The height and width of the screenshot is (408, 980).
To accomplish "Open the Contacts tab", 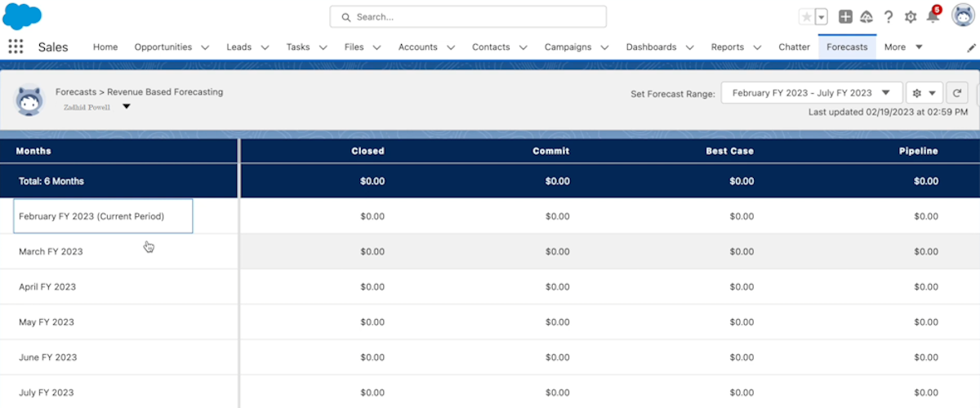I will (491, 47).
